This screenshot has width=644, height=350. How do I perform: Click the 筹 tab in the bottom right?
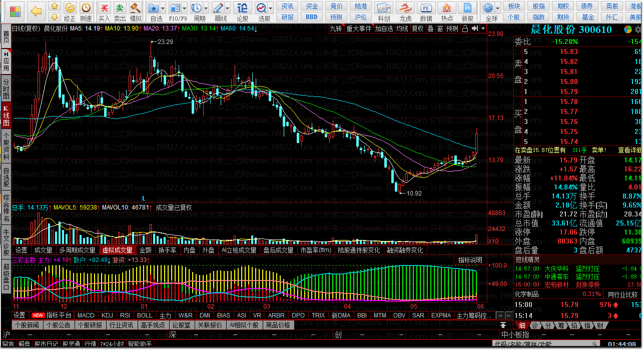point(561,325)
